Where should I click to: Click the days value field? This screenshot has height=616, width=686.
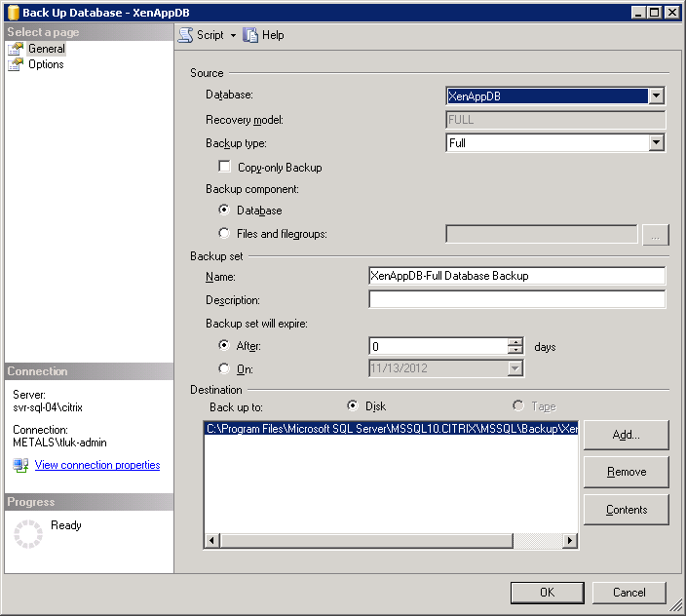coord(438,346)
